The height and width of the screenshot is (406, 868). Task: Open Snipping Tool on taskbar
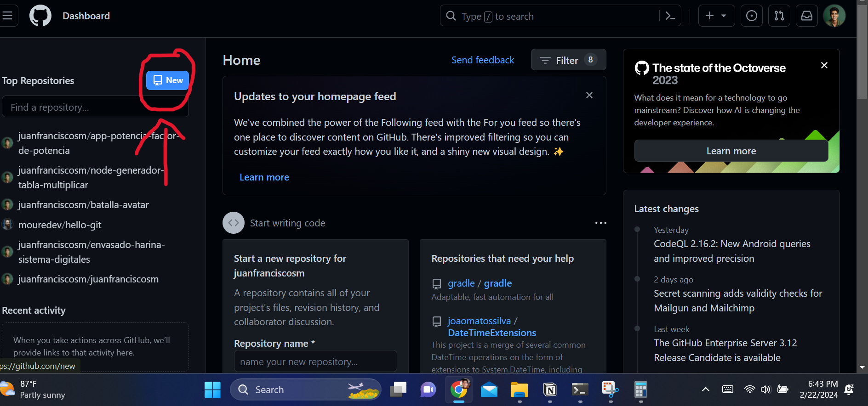[610, 390]
